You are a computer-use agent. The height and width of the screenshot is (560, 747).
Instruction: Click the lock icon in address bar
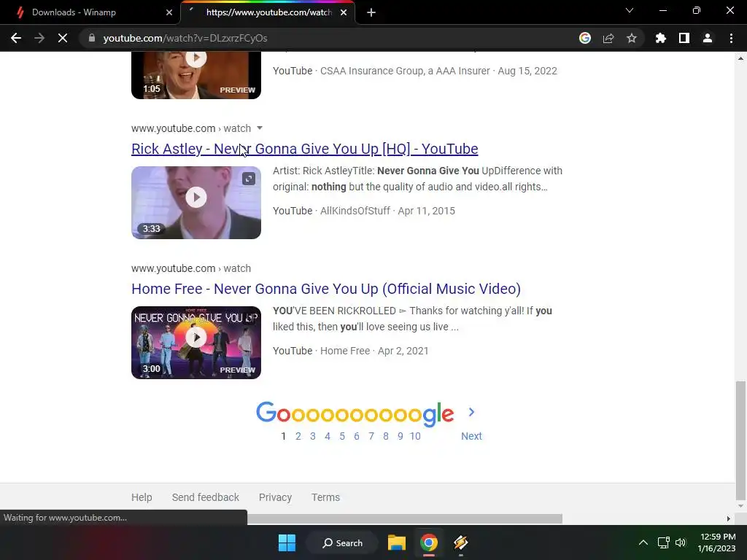(91, 38)
